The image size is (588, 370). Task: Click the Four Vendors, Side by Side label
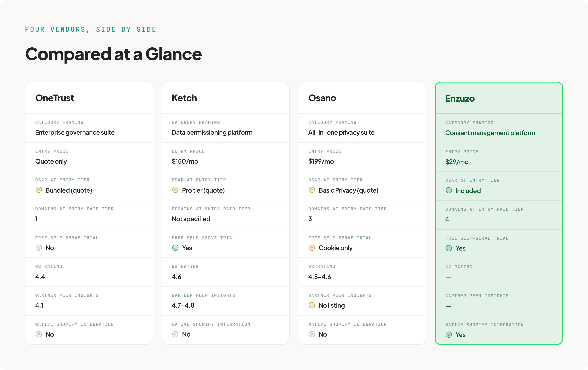click(x=91, y=29)
